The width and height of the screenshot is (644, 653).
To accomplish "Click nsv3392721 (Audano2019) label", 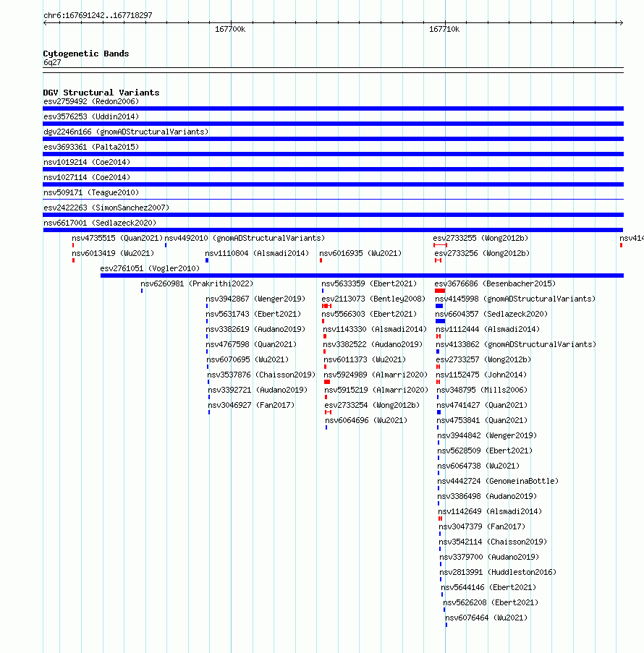I will pos(258,390).
